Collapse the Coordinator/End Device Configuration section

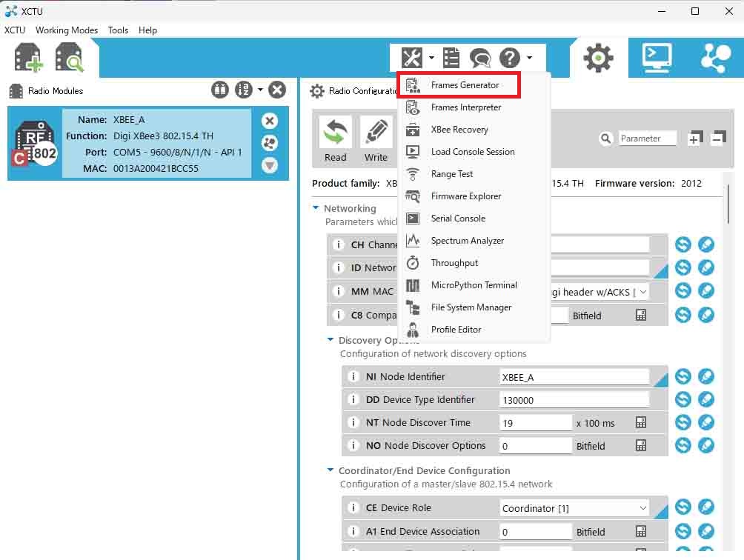331,470
